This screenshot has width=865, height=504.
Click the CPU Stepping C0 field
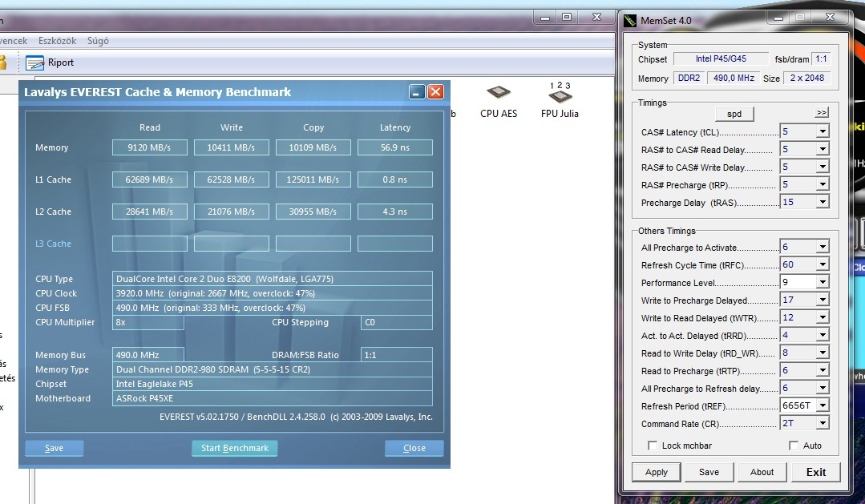pyautogui.click(x=397, y=323)
